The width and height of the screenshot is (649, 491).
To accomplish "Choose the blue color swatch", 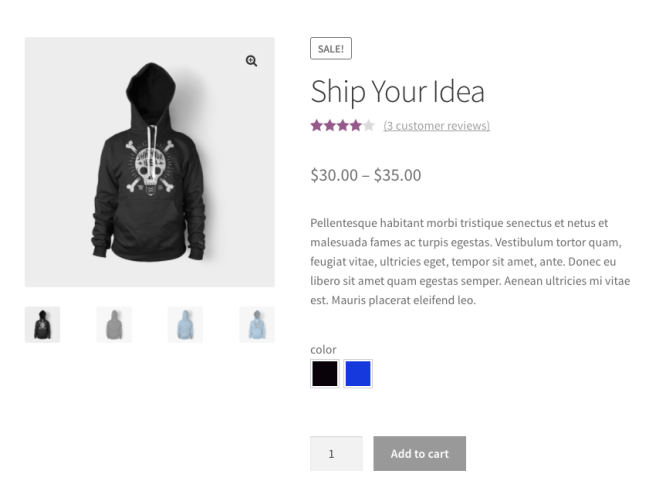I will click(x=358, y=374).
